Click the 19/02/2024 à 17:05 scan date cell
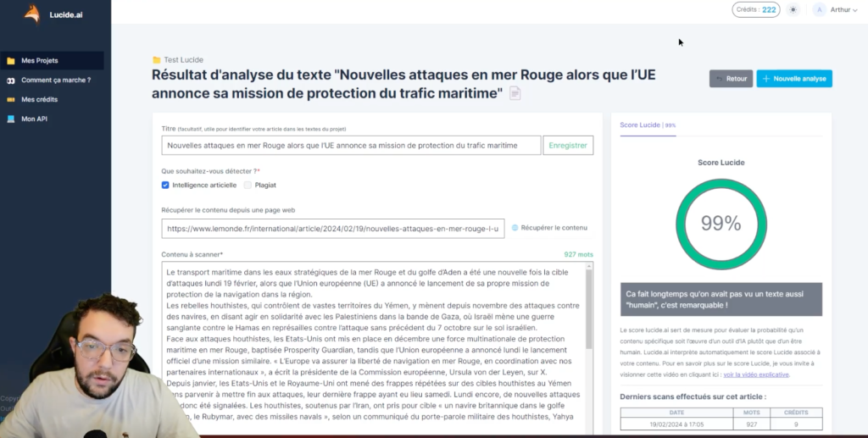Viewport: 868px width, 438px height. click(676, 424)
